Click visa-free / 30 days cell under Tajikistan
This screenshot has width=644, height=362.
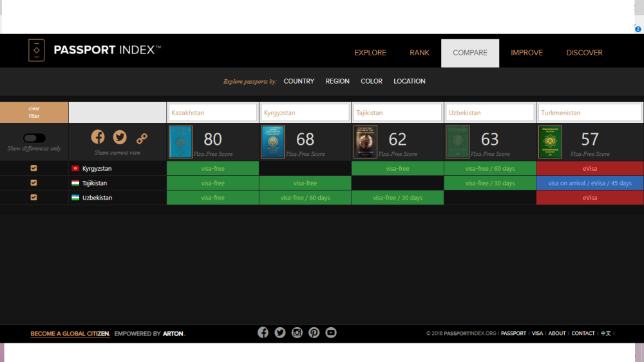pyautogui.click(x=397, y=198)
